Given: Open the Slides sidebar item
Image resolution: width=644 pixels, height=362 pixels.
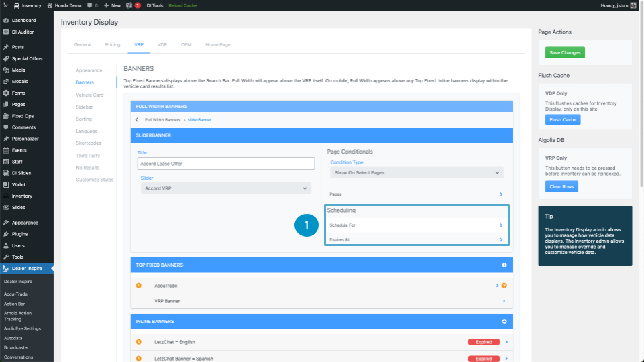Looking at the screenshot, I should 19,208.
